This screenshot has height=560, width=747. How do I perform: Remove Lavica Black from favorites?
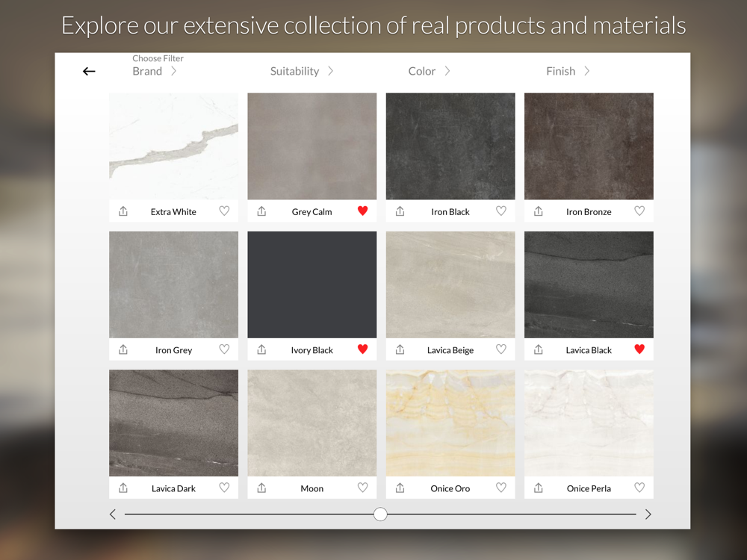639,349
